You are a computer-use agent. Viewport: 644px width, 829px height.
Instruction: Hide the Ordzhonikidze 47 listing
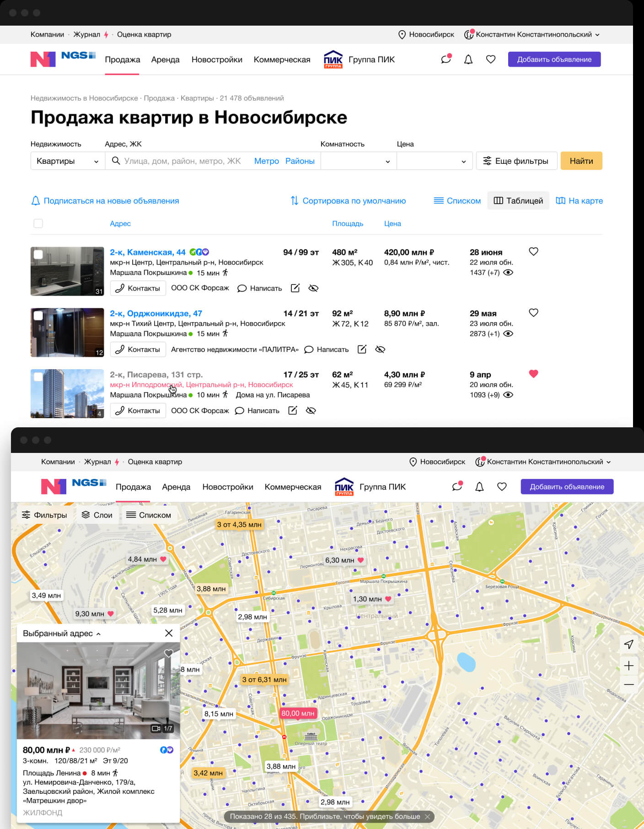click(380, 350)
